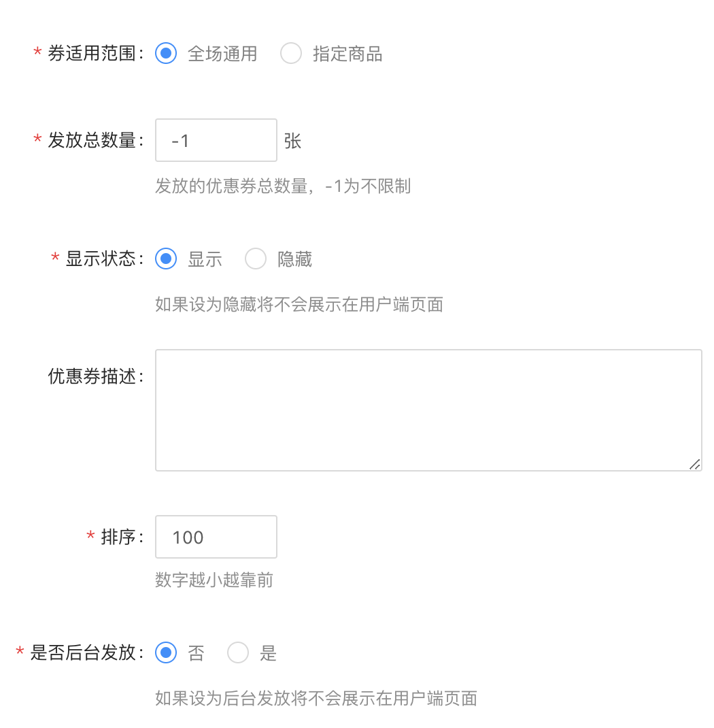
Task: Choose 指定商品 for coupon scope
Action: click(291, 53)
